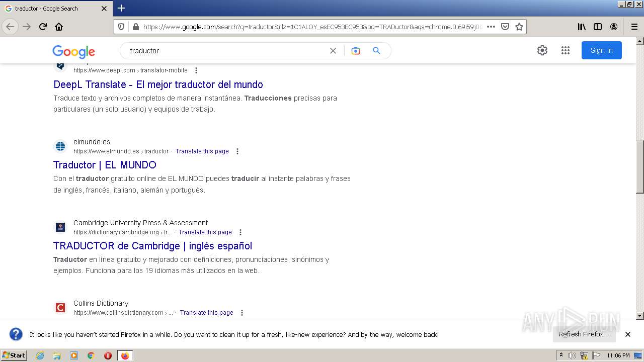644x362 pixels.
Task: Open DeepL Translate result link
Action: click(158, 84)
